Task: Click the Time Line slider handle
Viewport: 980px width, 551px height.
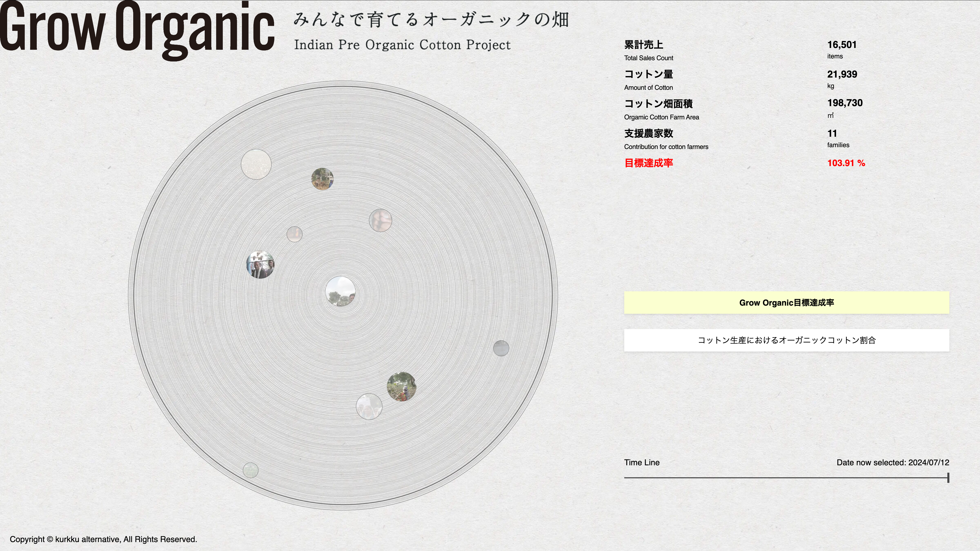Action: pyautogui.click(x=948, y=478)
